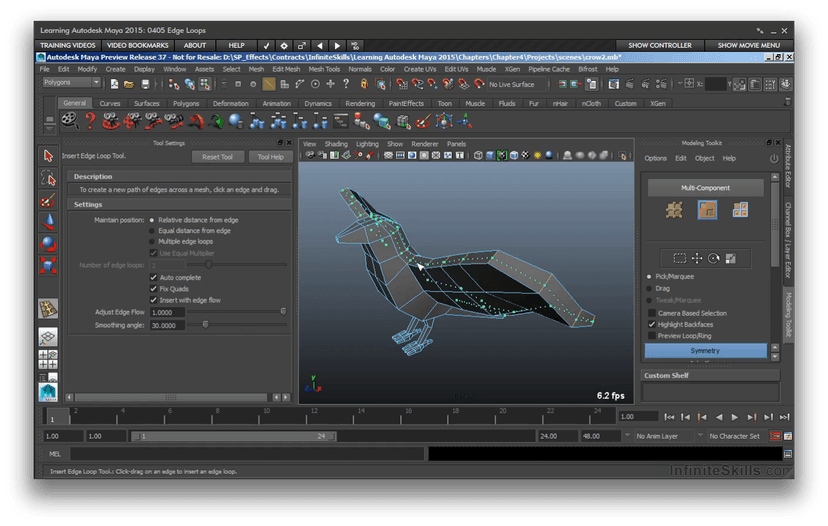
Task: Switch to the Polygons shelf tab
Action: (186, 104)
